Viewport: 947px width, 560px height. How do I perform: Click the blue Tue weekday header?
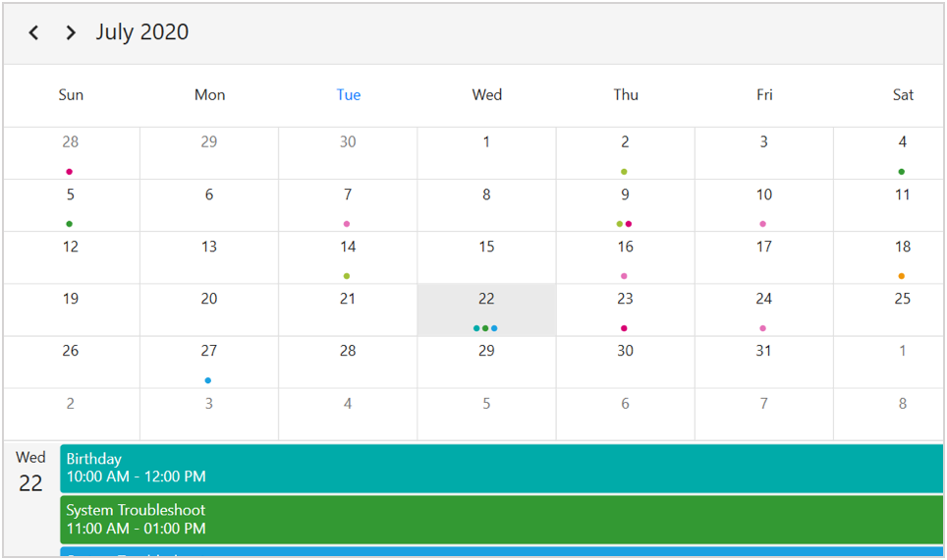349,95
